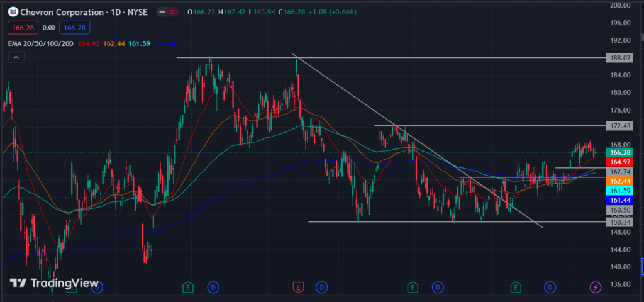The height and width of the screenshot is (302, 644).
Task: Click the 0.00 spread value between price boxes
Action: pos(48,28)
